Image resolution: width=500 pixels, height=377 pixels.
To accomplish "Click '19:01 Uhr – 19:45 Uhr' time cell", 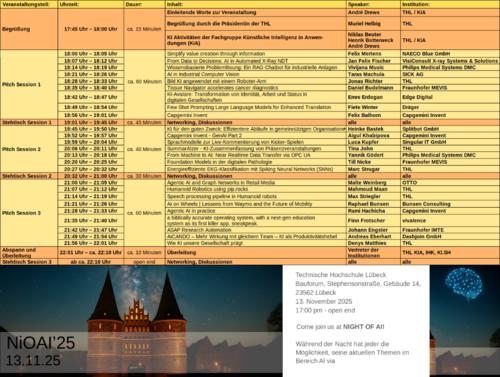I will point(91,122).
